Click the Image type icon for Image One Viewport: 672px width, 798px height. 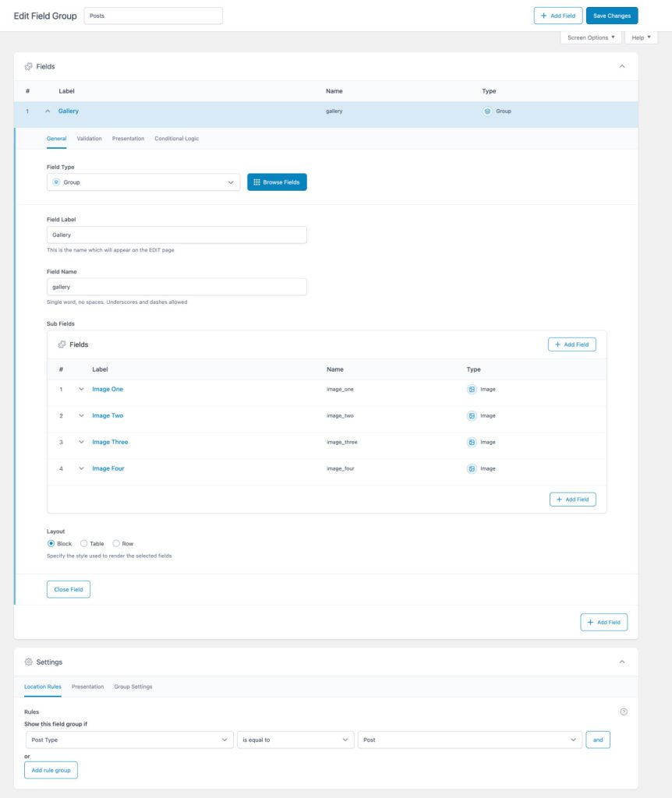[472, 389]
